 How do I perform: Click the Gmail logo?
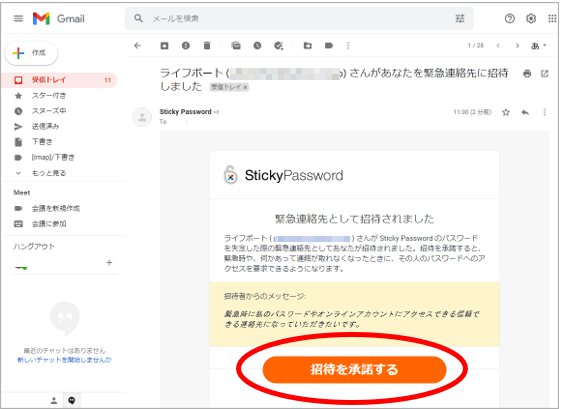coord(59,18)
